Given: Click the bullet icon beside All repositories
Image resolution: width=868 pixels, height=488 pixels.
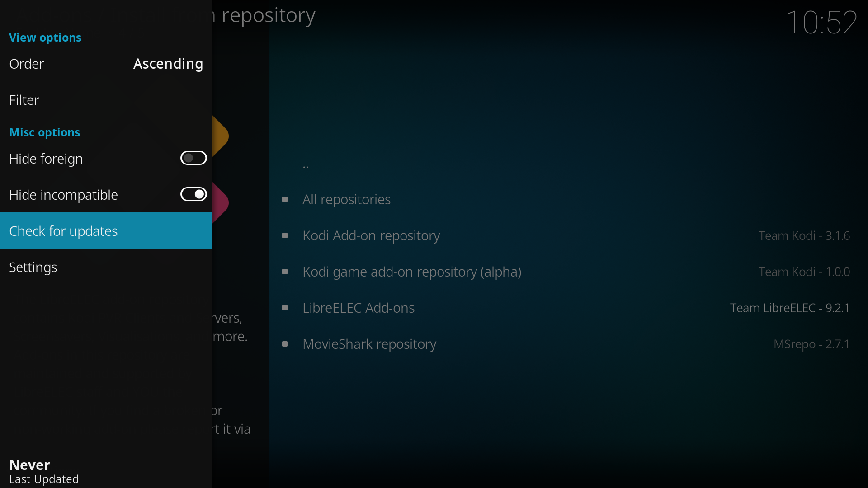Looking at the screenshot, I should tap(285, 199).
